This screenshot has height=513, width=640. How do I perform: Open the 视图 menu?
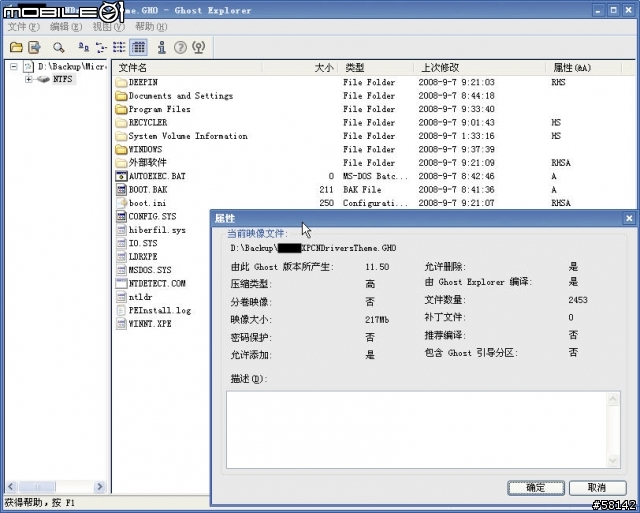(109, 27)
